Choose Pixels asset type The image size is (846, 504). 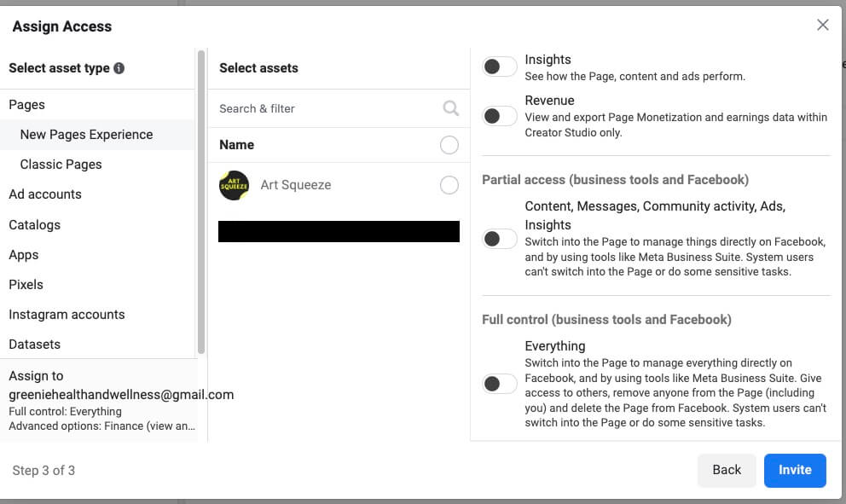(x=97, y=284)
